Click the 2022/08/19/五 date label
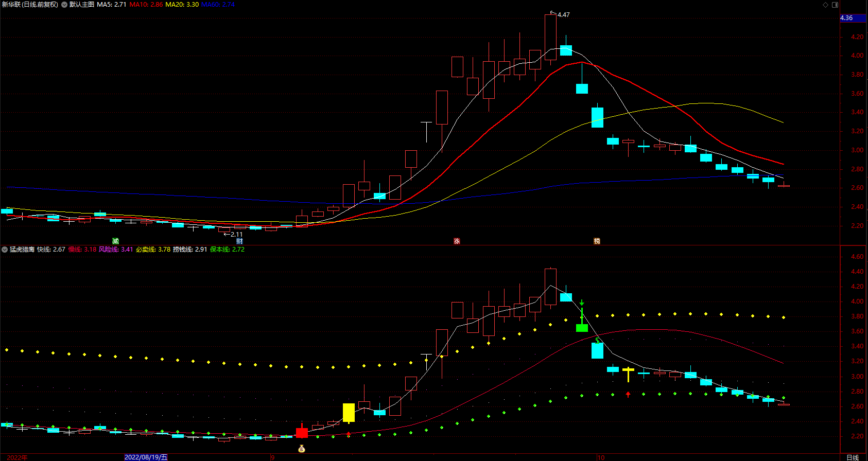This screenshot has width=868, height=461. [x=146, y=457]
